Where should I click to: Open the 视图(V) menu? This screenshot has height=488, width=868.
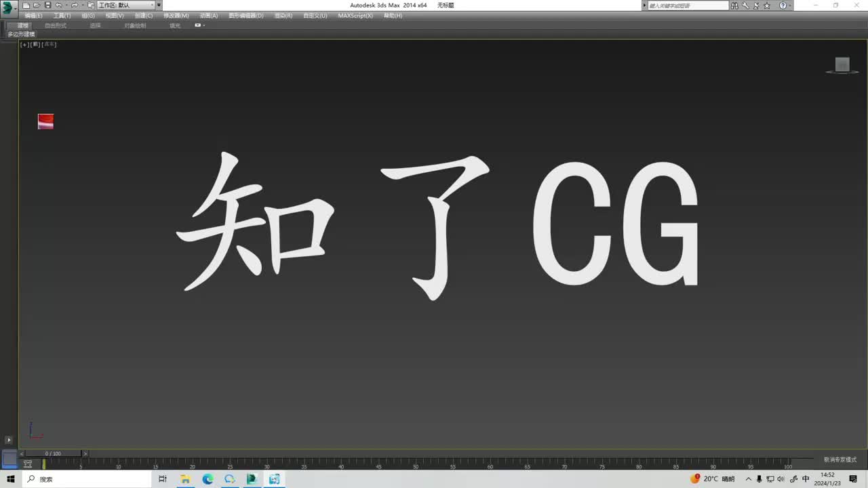pyautogui.click(x=115, y=16)
